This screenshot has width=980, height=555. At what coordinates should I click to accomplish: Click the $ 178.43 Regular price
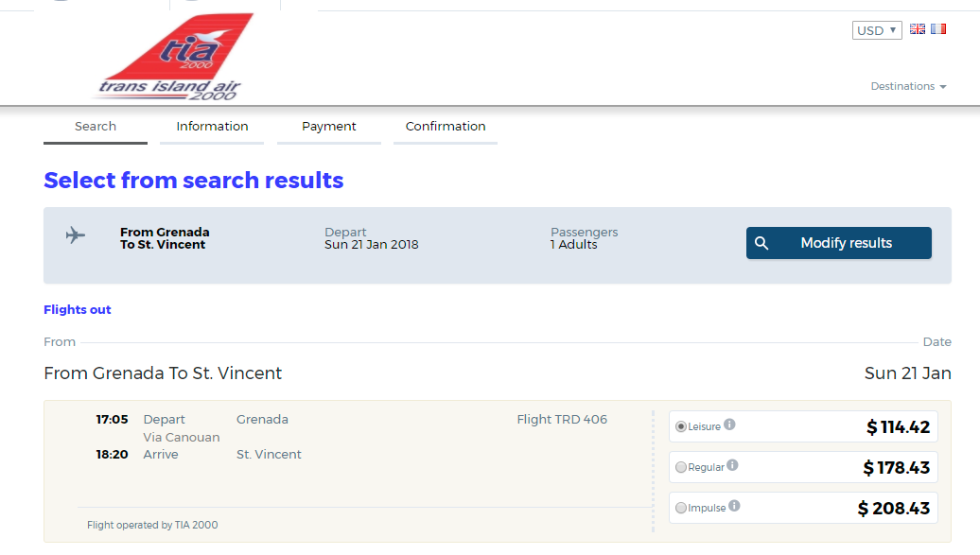click(x=896, y=468)
